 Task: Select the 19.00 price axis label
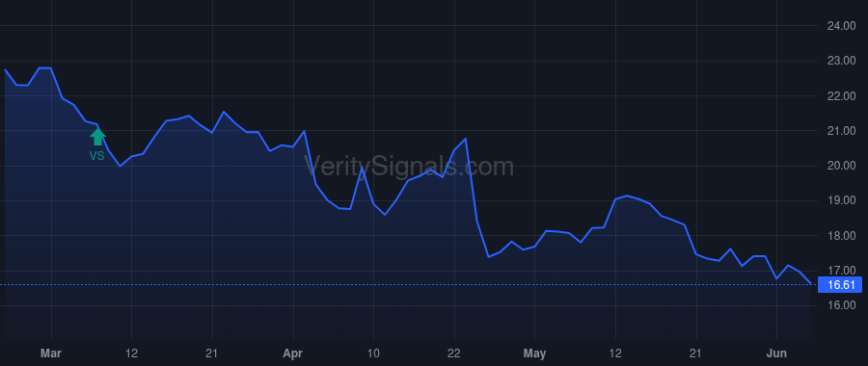click(x=841, y=200)
